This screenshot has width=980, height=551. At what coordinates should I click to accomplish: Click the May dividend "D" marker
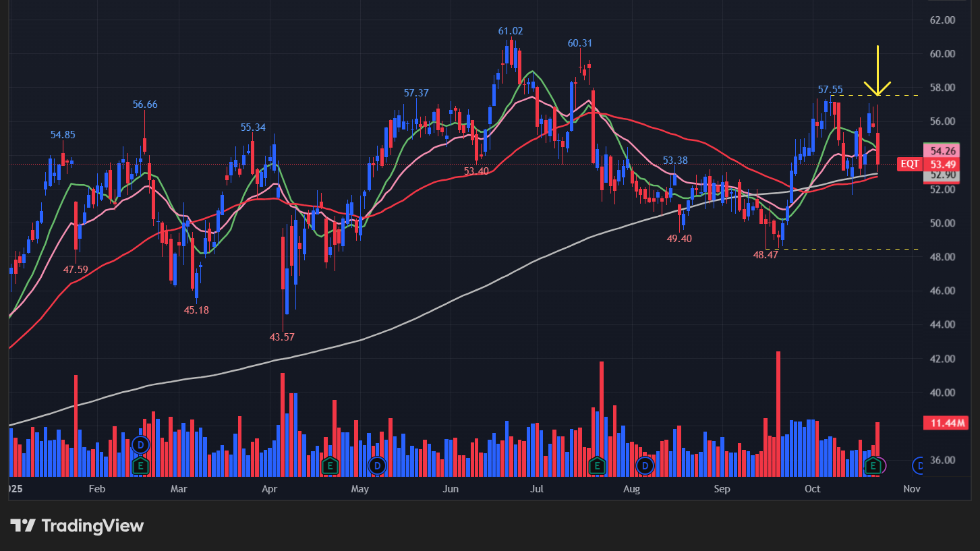point(376,465)
